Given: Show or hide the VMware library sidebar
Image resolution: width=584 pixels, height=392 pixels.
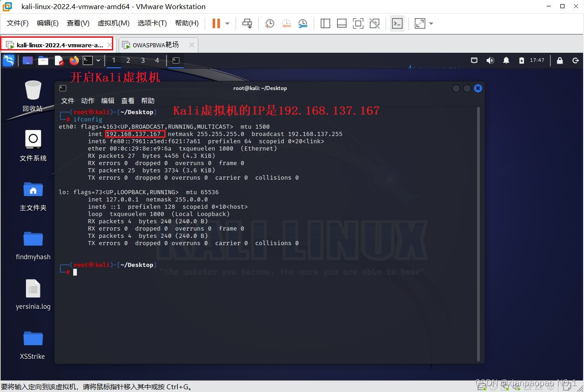Looking at the screenshot, I should pos(325,23).
